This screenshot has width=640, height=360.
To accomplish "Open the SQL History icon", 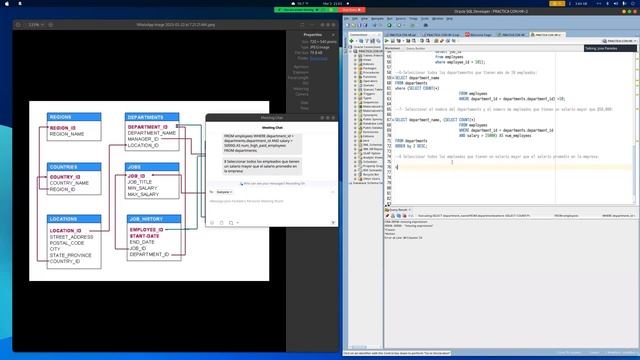I will 453,41.
